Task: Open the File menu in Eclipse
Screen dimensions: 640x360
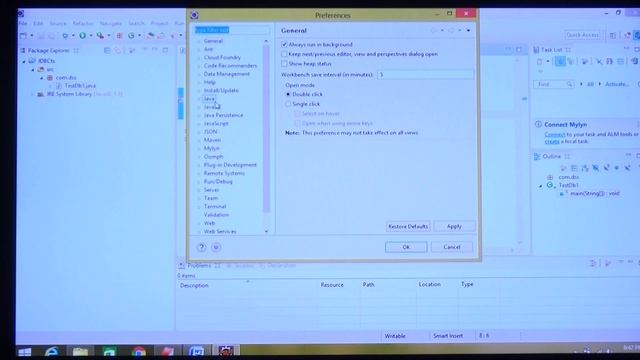Action: click(23, 23)
